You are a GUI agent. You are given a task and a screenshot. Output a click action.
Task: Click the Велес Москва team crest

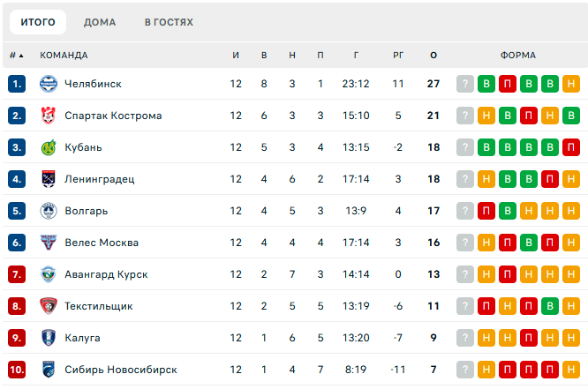(49, 243)
